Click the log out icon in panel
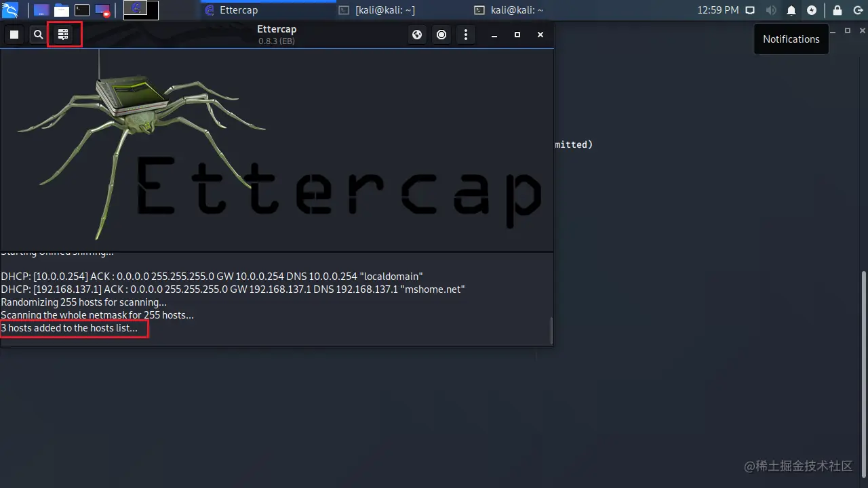This screenshot has height=488, width=868. (858, 10)
